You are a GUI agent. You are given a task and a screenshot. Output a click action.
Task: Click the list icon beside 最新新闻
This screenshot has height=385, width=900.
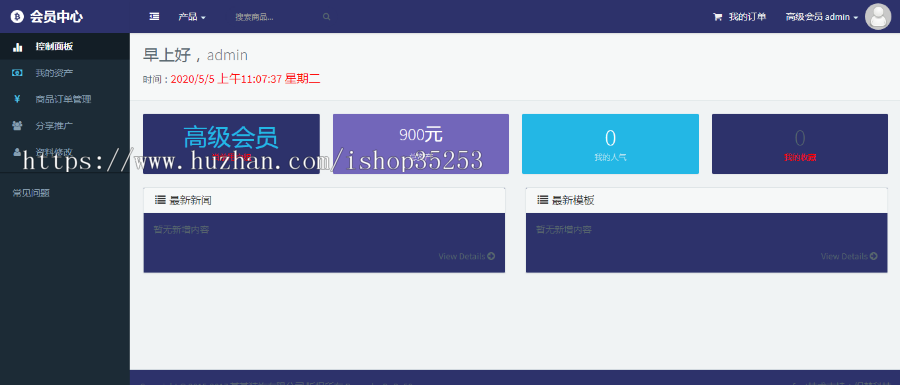tap(160, 200)
